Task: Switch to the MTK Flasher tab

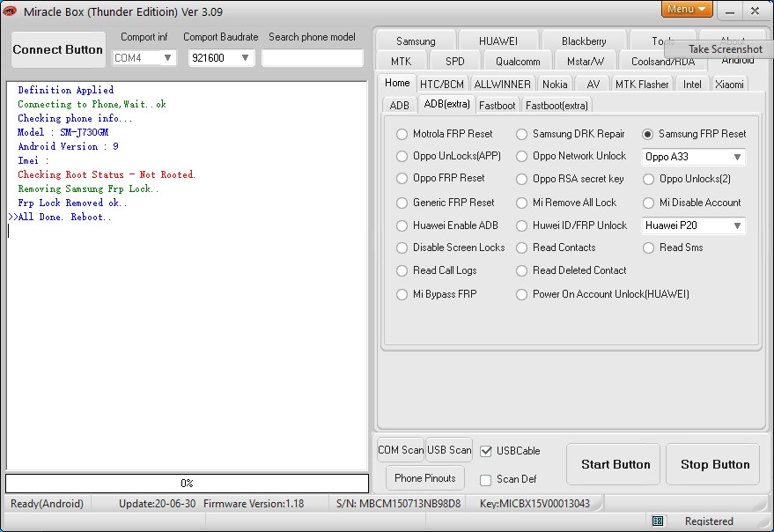Action: tap(642, 85)
